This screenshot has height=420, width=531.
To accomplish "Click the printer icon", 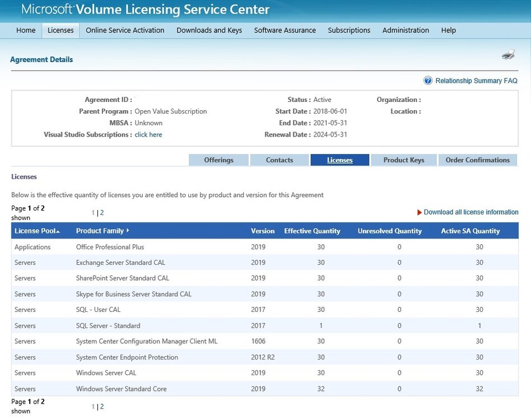I will click(x=508, y=54).
